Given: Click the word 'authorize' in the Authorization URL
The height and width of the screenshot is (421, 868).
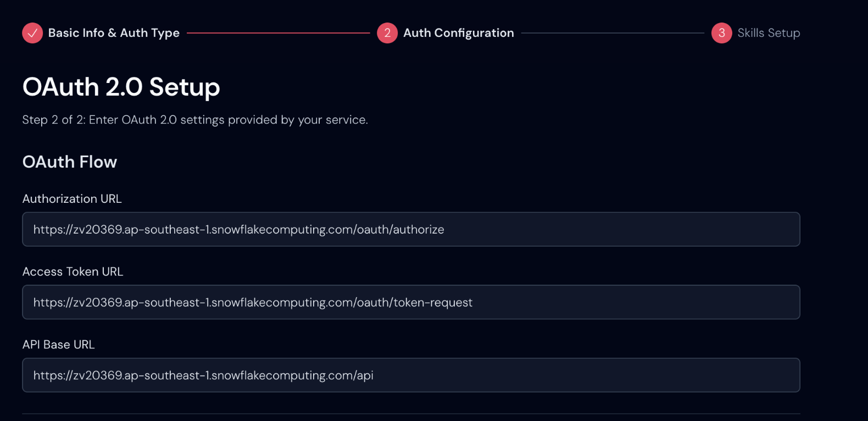Looking at the screenshot, I should click(x=419, y=230).
